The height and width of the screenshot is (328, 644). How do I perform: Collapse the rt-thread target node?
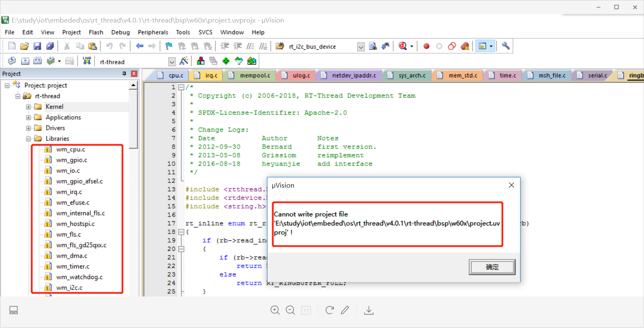click(x=18, y=96)
